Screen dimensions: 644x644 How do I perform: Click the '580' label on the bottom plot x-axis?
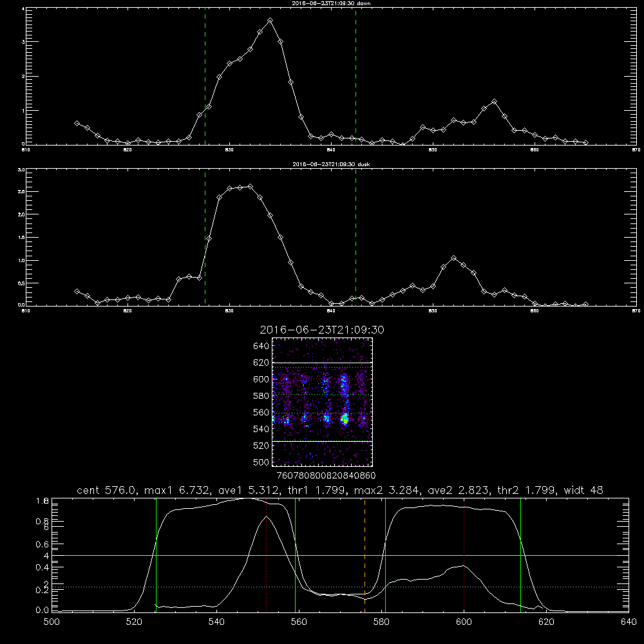click(381, 622)
